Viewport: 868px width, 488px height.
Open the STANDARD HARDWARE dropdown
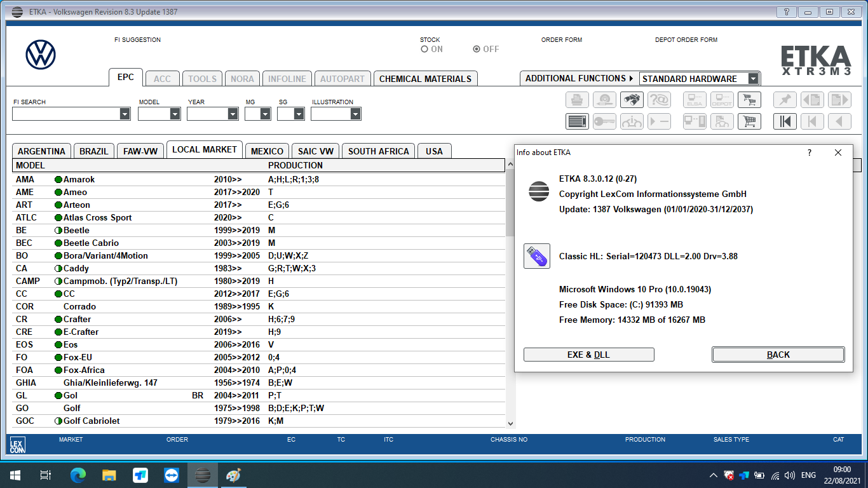click(753, 79)
